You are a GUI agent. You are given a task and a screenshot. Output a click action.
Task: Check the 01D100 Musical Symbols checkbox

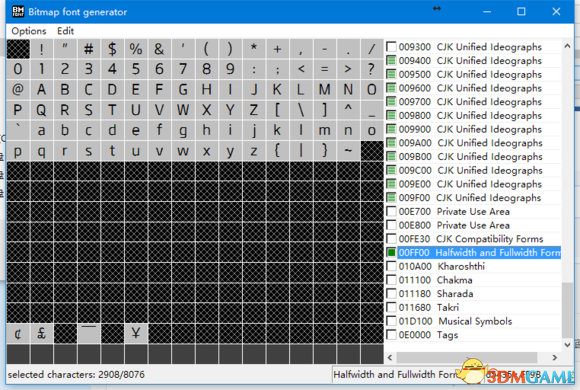click(x=391, y=321)
